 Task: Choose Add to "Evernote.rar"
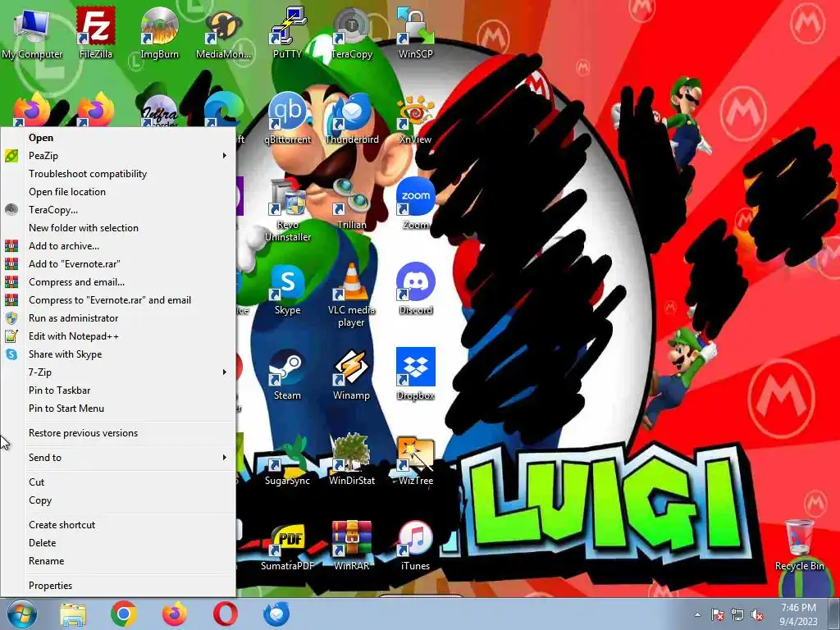click(x=118, y=264)
